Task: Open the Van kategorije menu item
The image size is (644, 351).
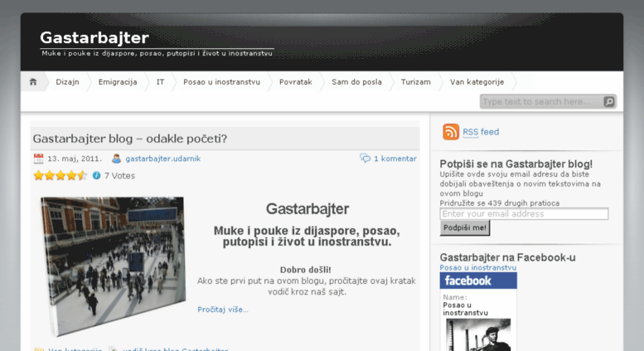Action: 477,82
